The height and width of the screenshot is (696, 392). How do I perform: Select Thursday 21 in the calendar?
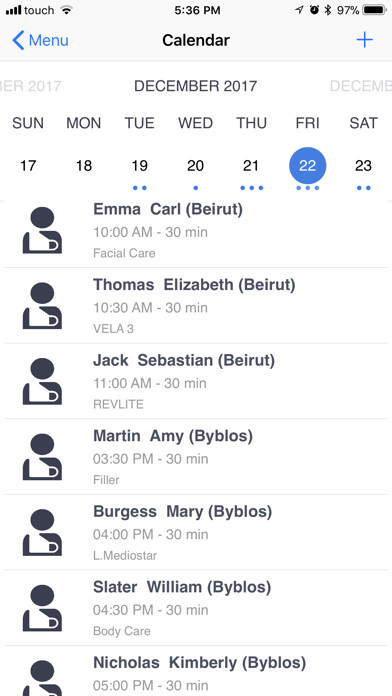click(x=251, y=166)
